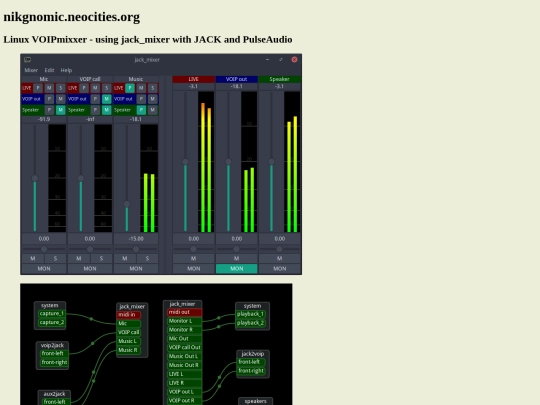Click the jack_mixer window icon in title bar

[28, 60]
